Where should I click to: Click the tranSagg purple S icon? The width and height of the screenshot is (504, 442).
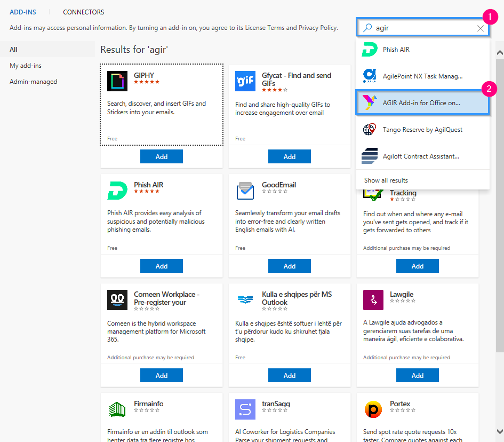pos(245,409)
